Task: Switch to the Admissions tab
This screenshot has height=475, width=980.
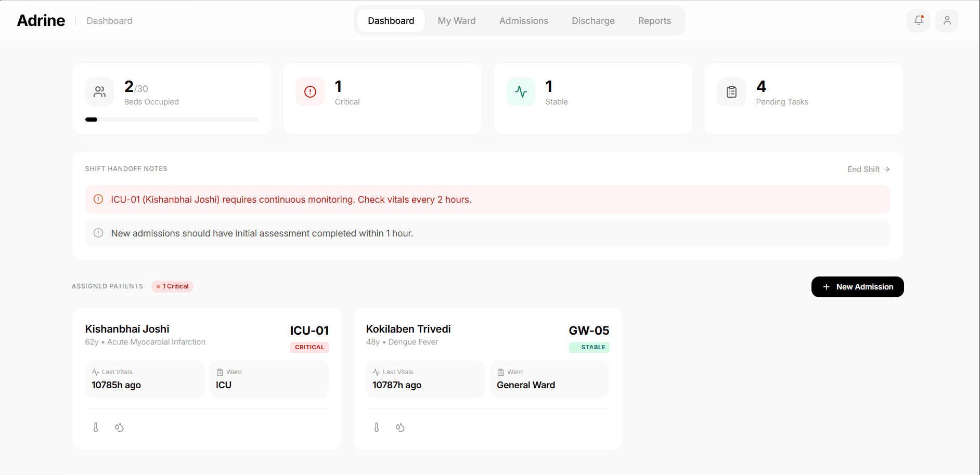Action: [x=523, y=20]
